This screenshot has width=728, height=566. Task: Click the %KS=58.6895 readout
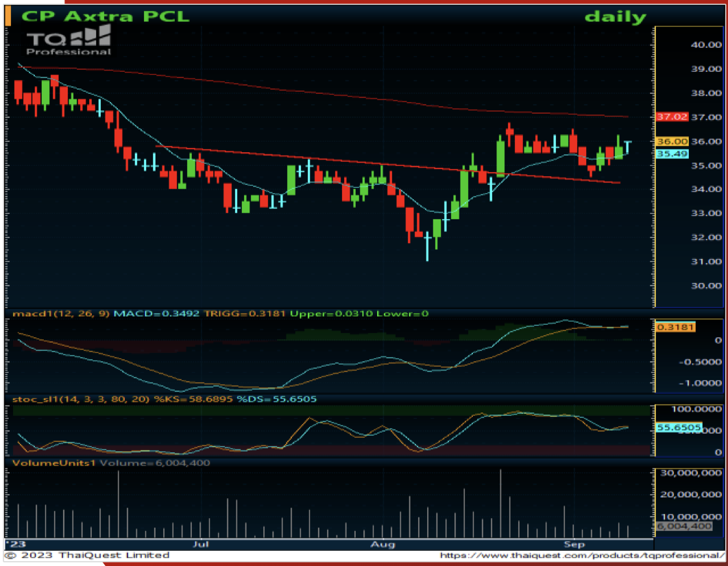193,399
